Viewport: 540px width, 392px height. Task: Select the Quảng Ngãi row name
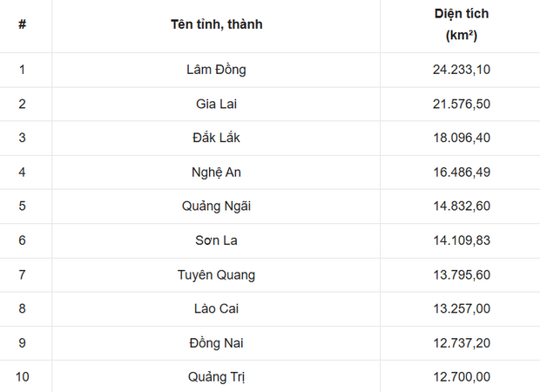(x=216, y=206)
